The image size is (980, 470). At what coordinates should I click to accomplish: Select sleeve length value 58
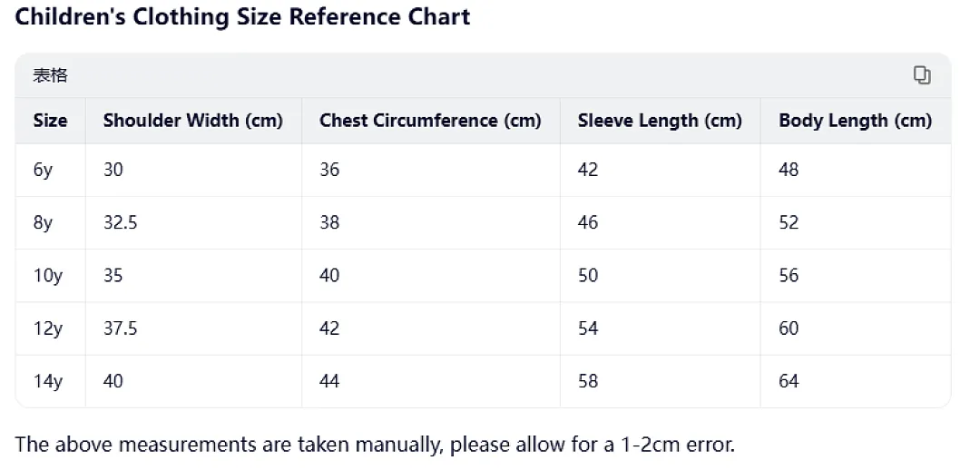click(x=588, y=380)
